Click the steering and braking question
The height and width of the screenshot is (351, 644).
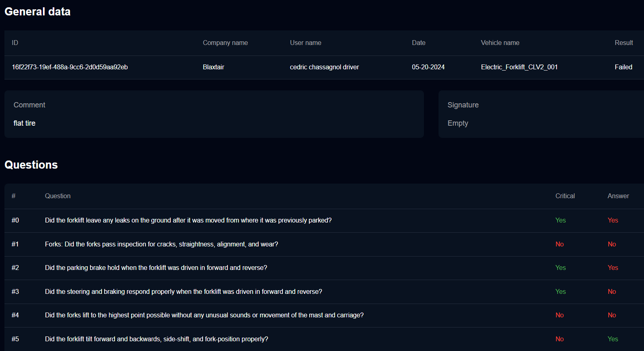coord(183,292)
